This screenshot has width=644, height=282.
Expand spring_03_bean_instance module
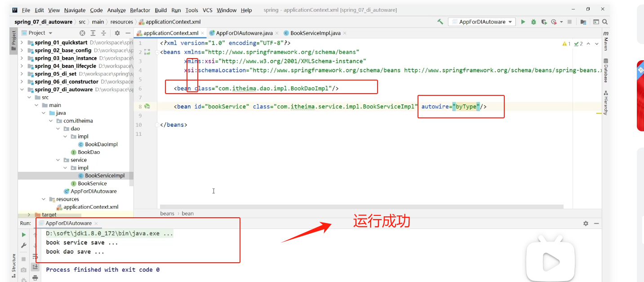click(22, 58)
